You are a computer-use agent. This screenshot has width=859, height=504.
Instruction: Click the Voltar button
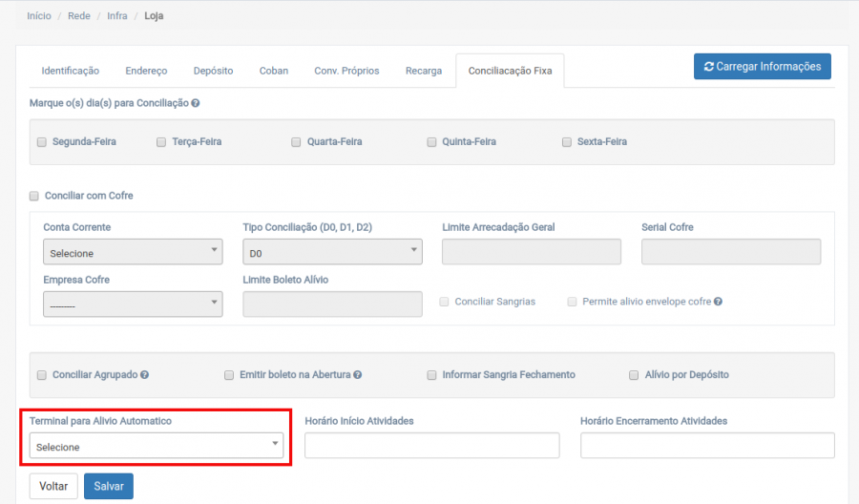click(53, 486)
